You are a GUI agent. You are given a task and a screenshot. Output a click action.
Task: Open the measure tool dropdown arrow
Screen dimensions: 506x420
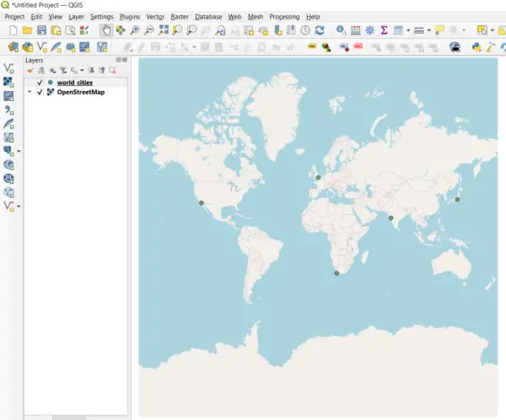[428, 30]
